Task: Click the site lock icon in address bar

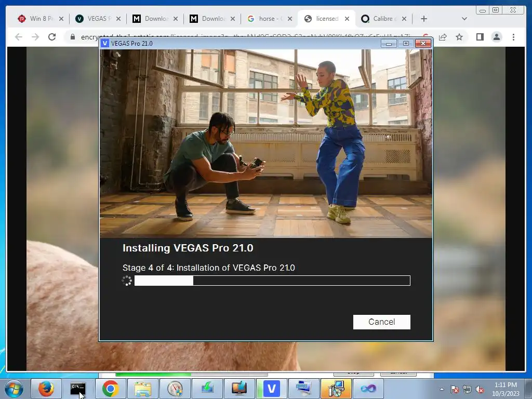Action: coord(72,37)
